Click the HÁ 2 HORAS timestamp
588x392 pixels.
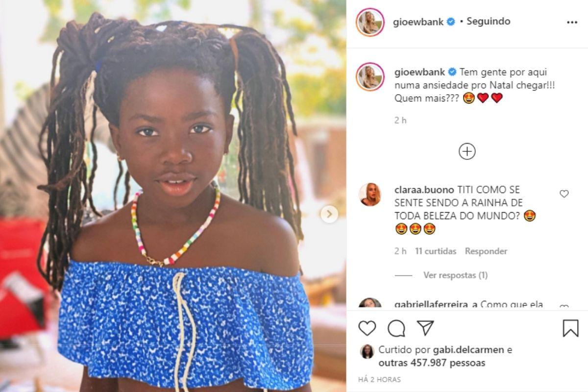point(380,380)
